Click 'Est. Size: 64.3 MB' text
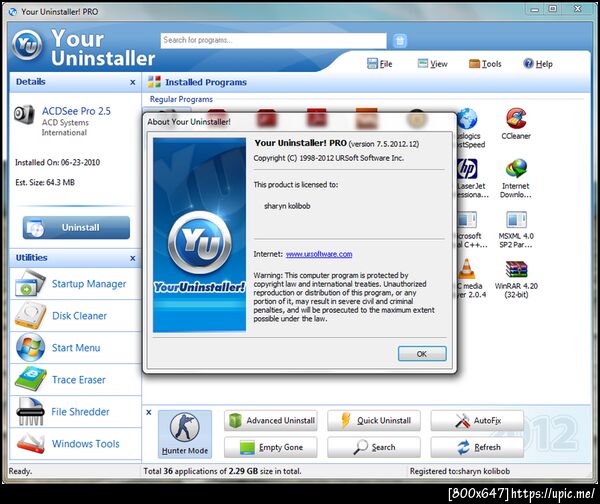 (45, 182)
